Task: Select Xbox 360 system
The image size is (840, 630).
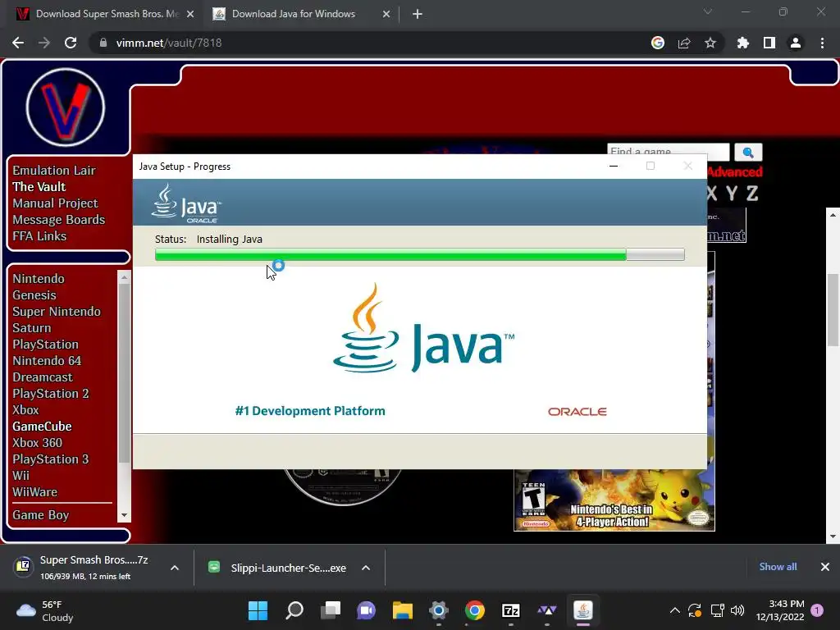Action: [38, 443]
